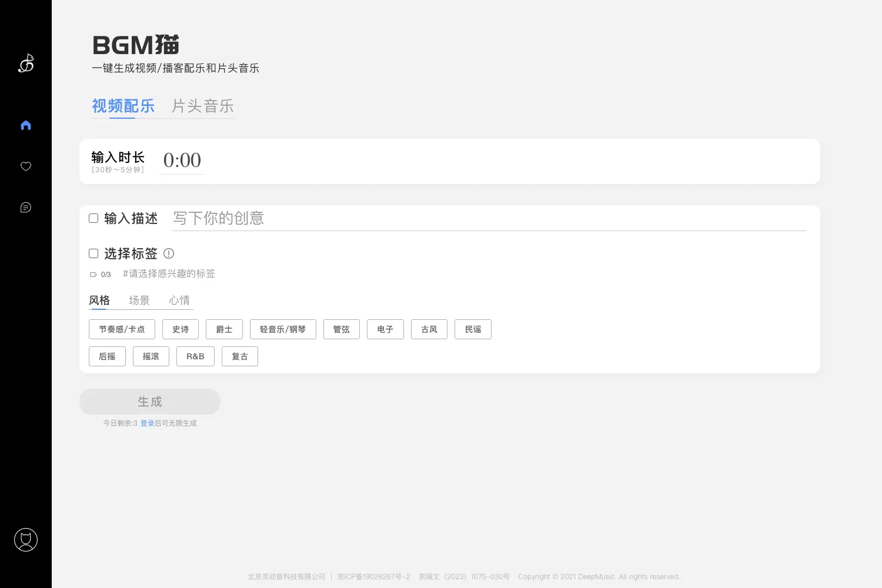Select the 电子 style tag
882x588 pixels.
click(385, 329)
